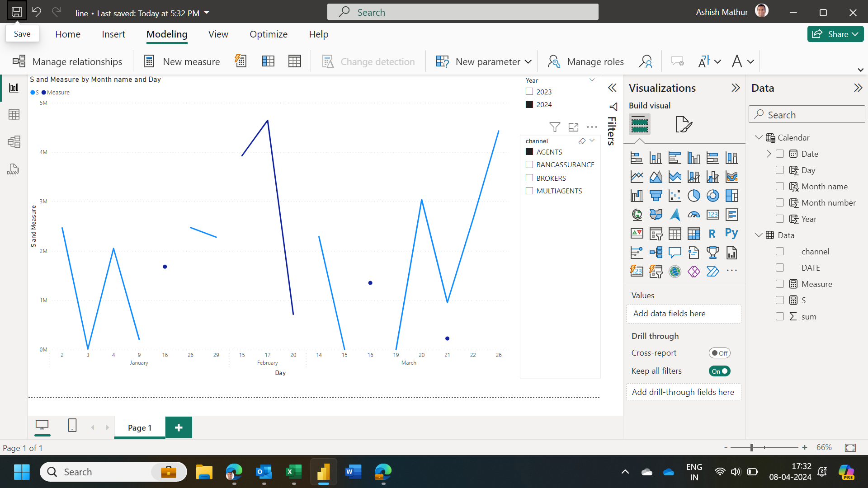868x488 pixels.
Task: Select the Python visual
Action: [x=731, y=234]
